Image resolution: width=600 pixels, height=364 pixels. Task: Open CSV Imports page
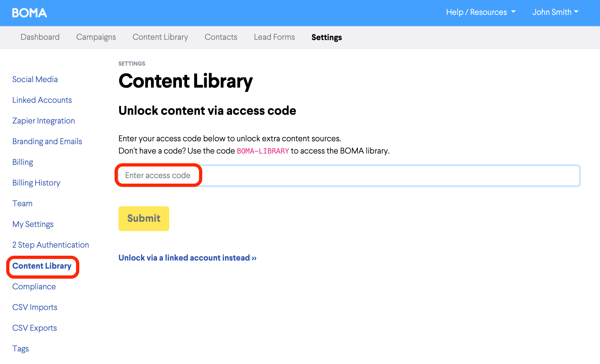(x=35, y=307)
